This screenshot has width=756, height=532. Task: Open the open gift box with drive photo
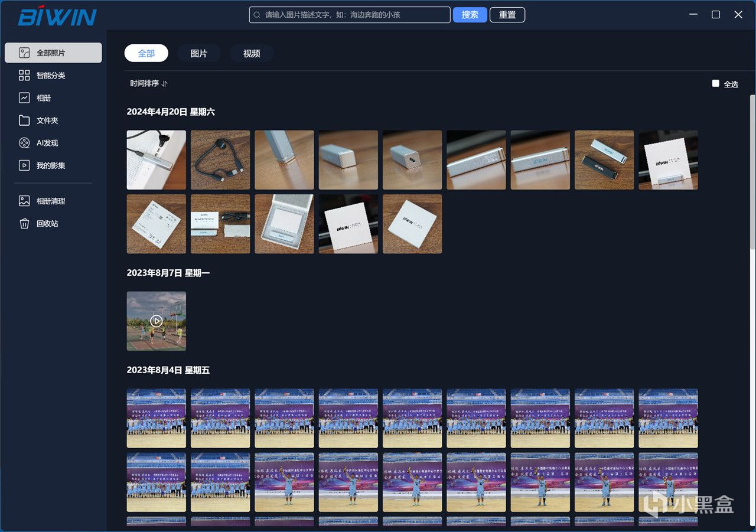pos(284,224)
